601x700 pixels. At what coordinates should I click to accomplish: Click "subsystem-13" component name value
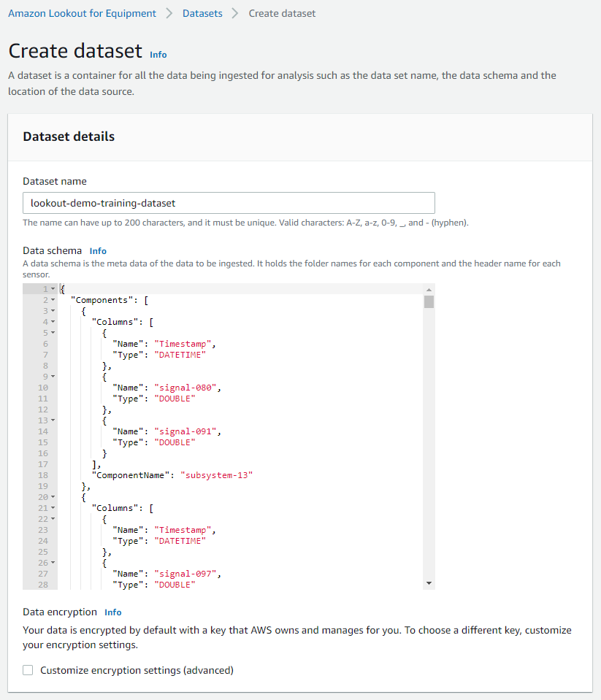click(x=217, y=475)
